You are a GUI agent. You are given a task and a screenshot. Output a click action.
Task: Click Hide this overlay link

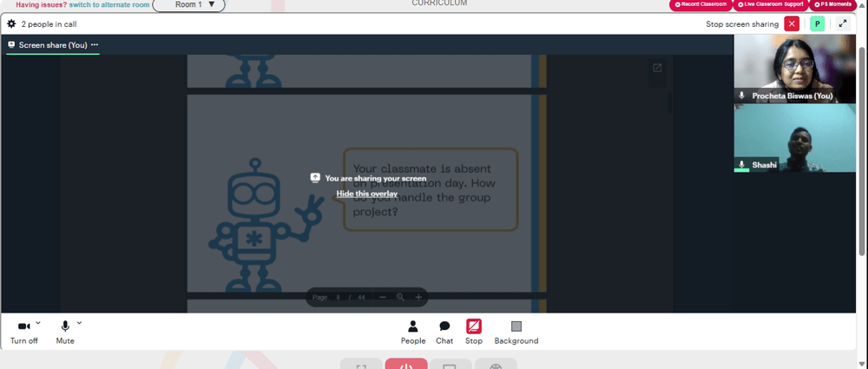coord(367,194)
